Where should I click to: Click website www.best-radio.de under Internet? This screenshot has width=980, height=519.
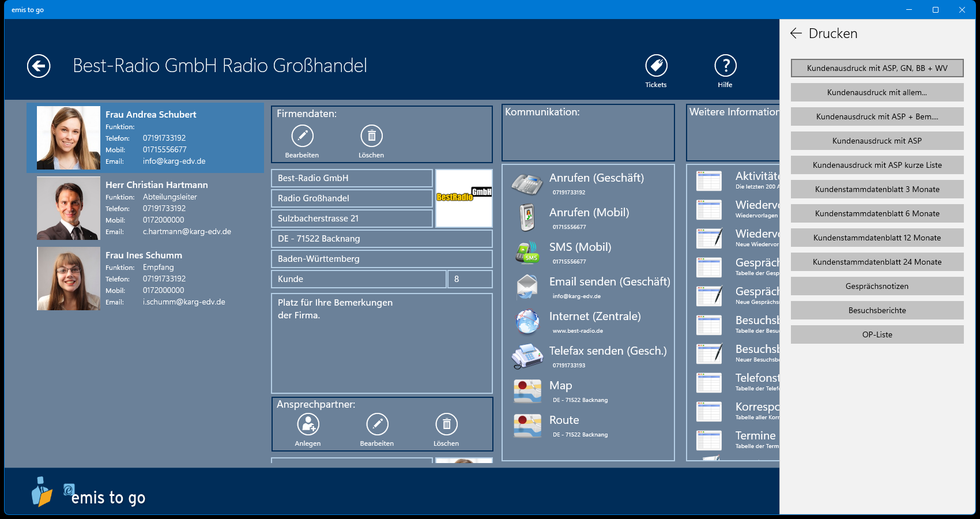578,331
